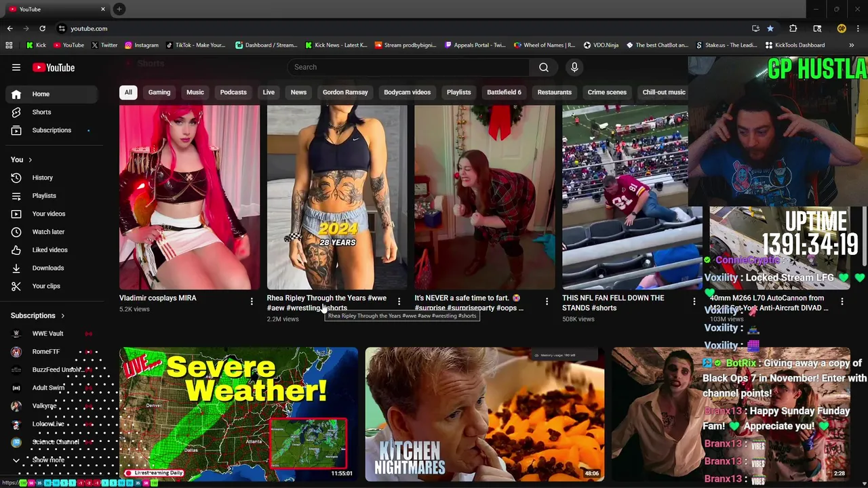Open the browser three-dot menu

[x=858, y=28]
